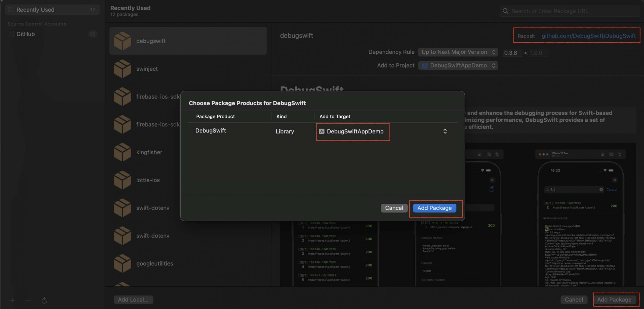
Task: Click the magnifier icon in search field
Action: (505, 11)
